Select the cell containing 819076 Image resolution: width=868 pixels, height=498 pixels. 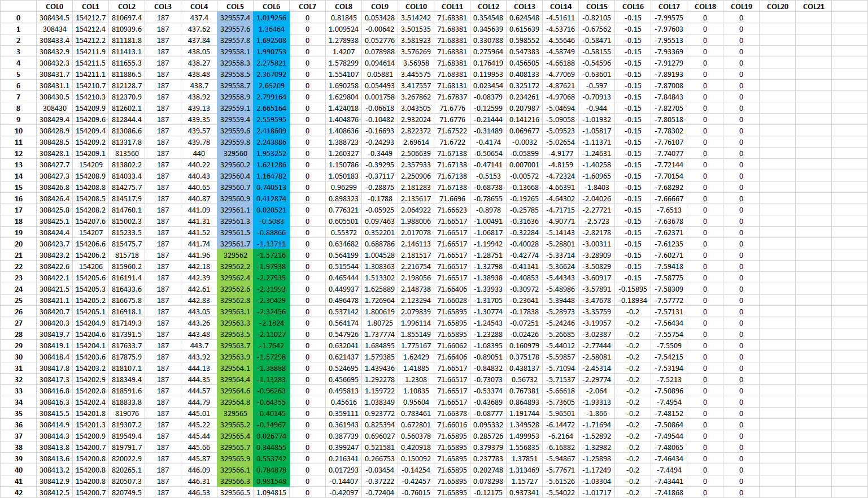click(x=127, y=413)
